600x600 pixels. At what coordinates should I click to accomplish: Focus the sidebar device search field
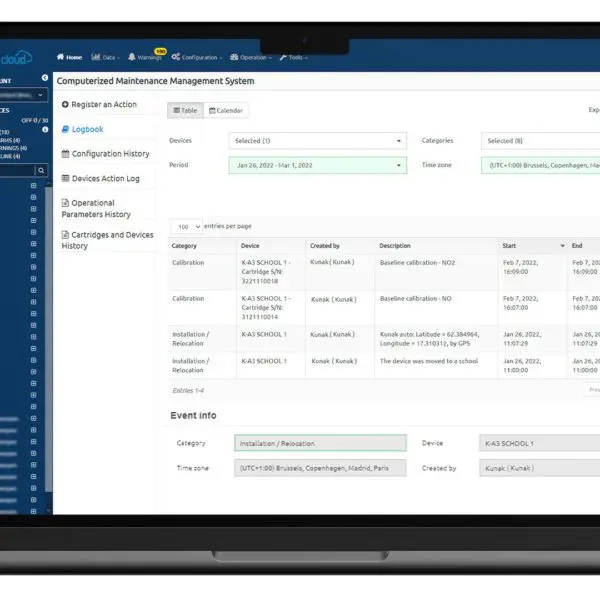pyautogui.click(x=17, y=170)
